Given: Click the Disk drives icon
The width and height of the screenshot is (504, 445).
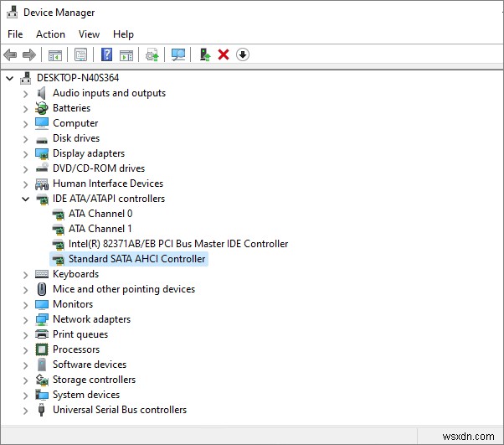Looking at the screenshot, I should click(42, 140).
